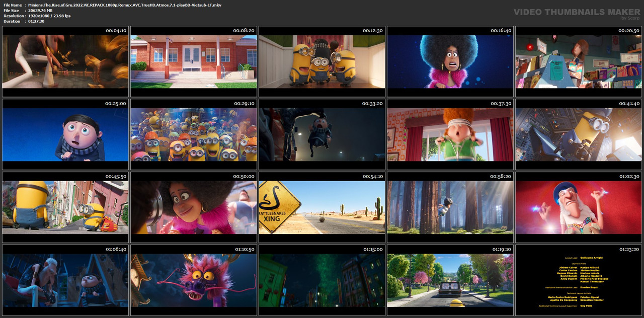Click the timestamp label 01:23:20
This screenshot has height=318, width=644.
tap(629, 250)
